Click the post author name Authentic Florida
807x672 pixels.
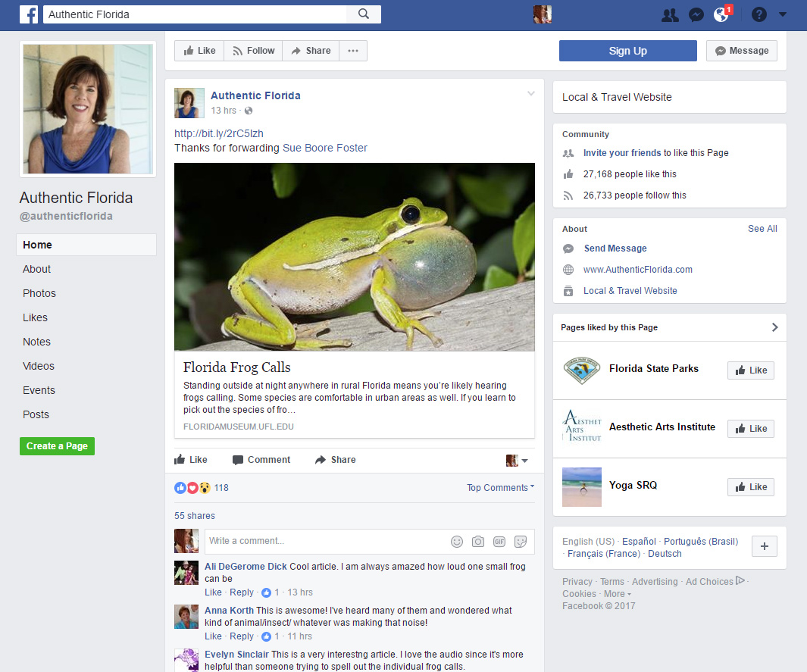255,95
